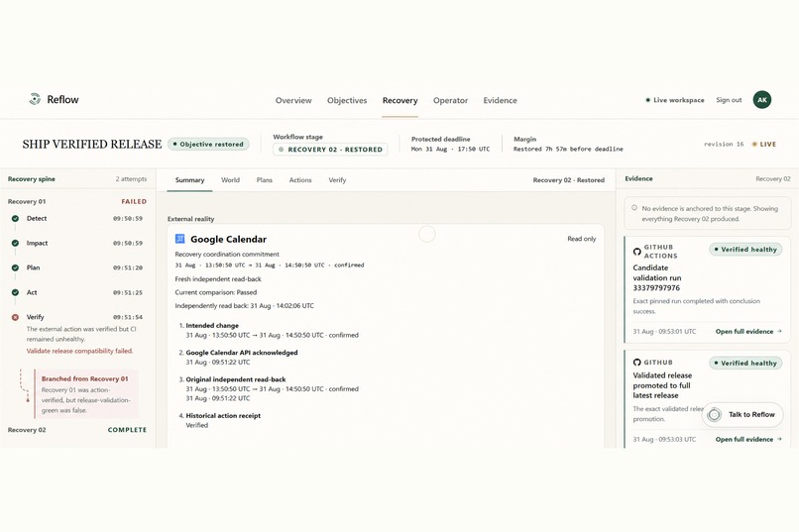Screen dimensions: 799x532
Task: Click the SHIP VERIFIED RELEASE title
Action: pyautogui.click(x=92, y=144)
